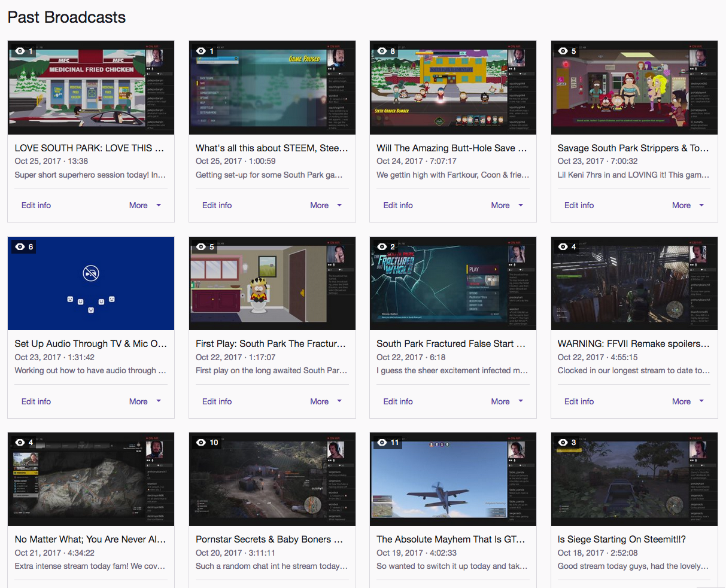Click date Oct 19, 2017 · 4:02:33
This screenshot has height=588, width=726.
[x=417, y=553]
